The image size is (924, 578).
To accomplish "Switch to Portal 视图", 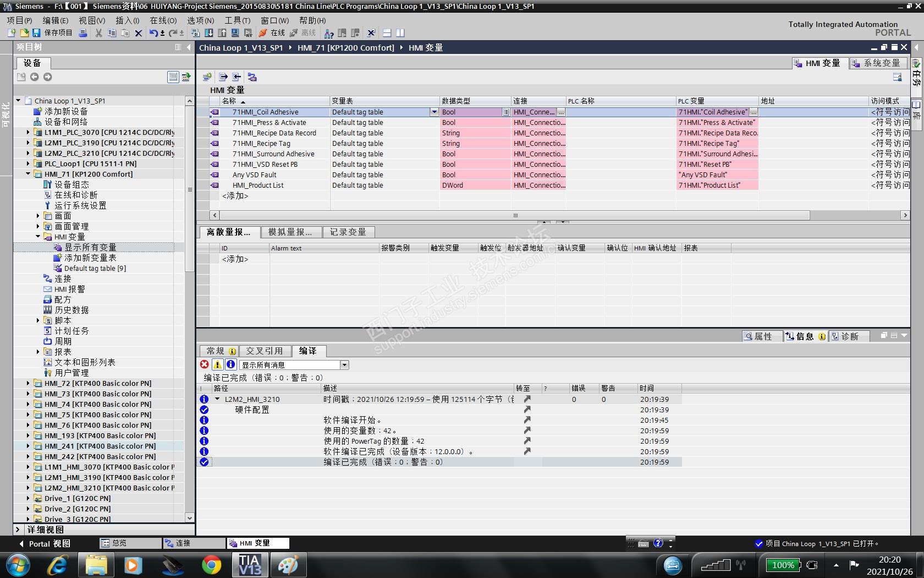I will click(45, 543).
